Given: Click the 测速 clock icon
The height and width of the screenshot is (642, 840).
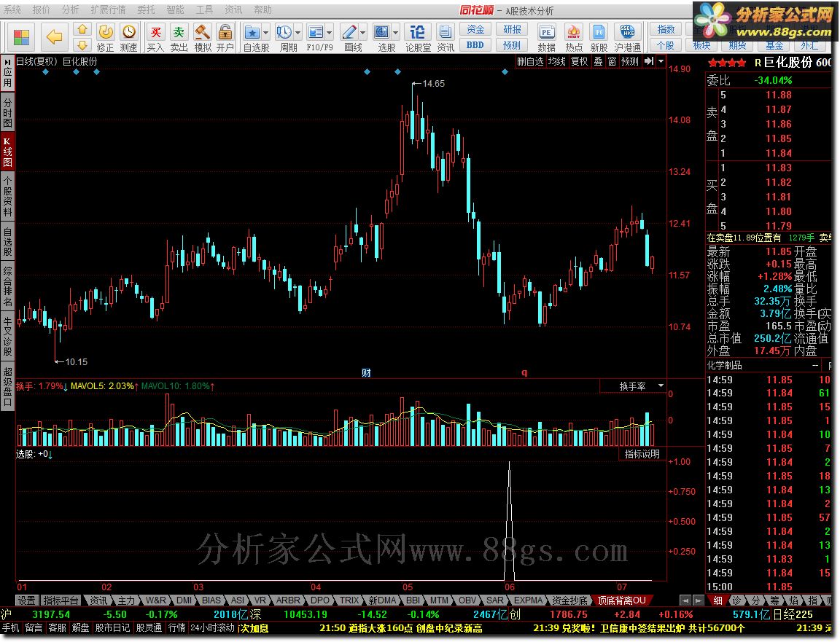Looking at the screenshot, I should click(x=128, y=32).
